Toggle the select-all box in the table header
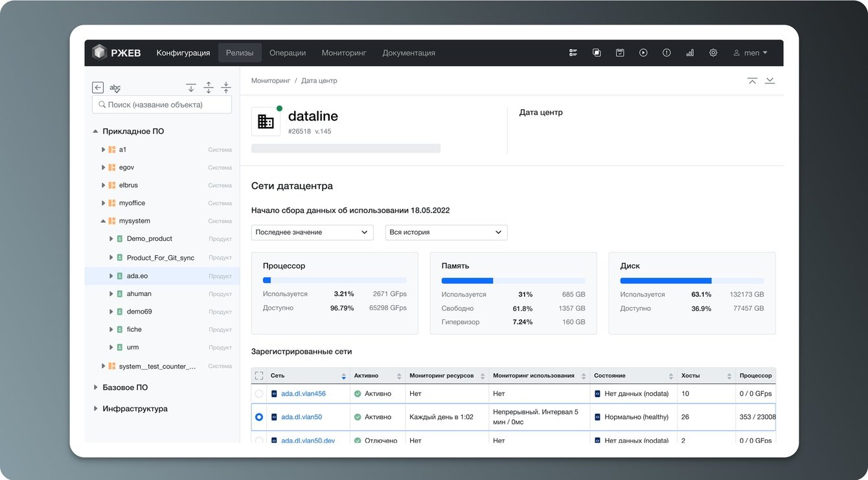Screen dimensions: 868x480 (x=259, y=376)
